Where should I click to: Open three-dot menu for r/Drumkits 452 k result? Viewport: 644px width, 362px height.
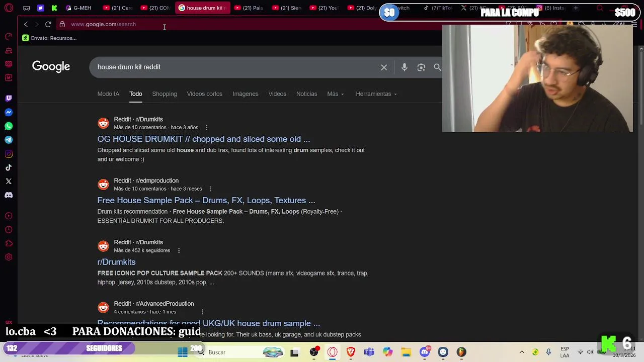179,250
